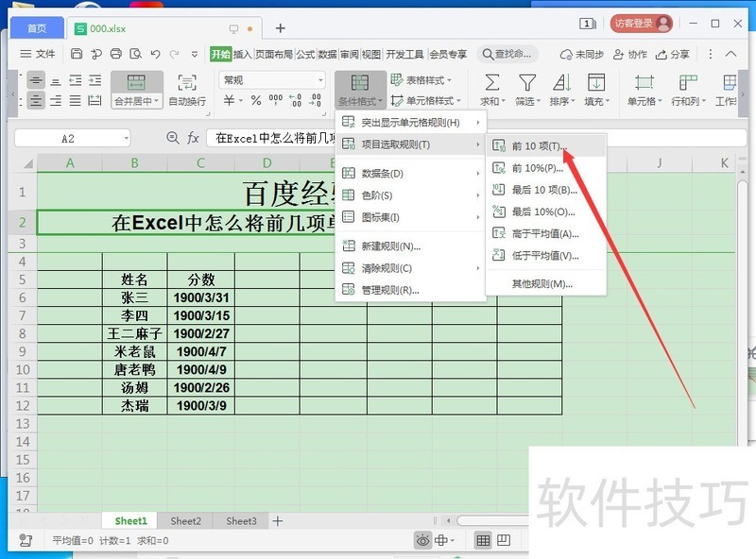The height and width of the screenshot is (559, 756).
Task: Click Not Synced (未同步) button
Action: coord(582,55)
